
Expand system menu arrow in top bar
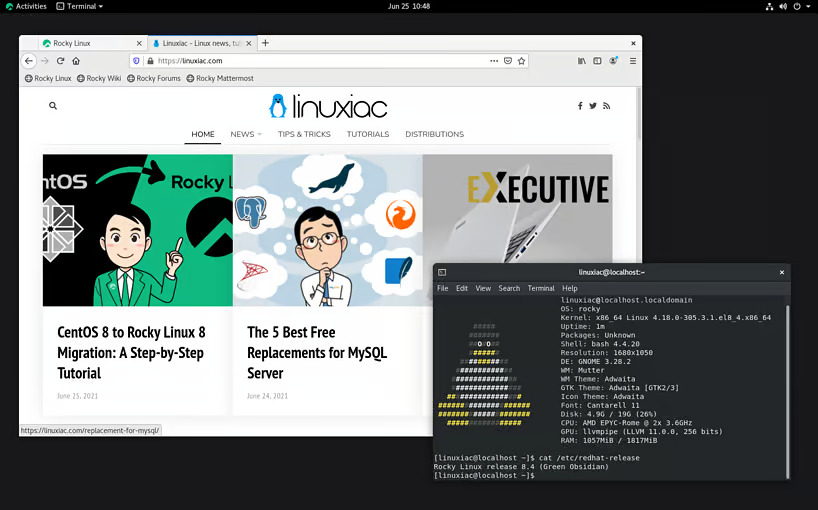[x=808, y=7]
